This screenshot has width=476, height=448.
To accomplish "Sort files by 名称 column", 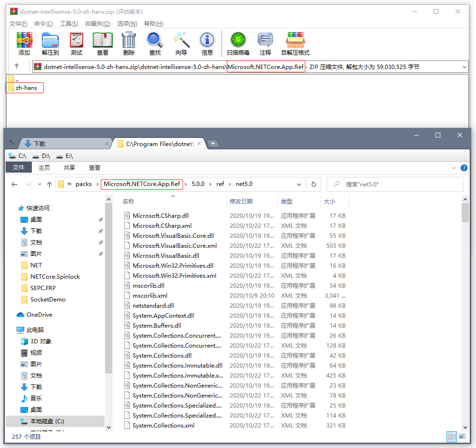I will 174,202.
